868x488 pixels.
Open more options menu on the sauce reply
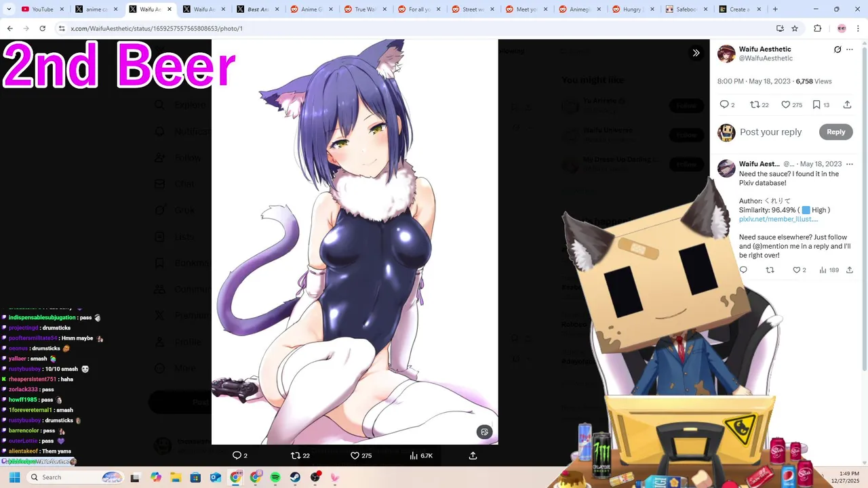point(850,164)
